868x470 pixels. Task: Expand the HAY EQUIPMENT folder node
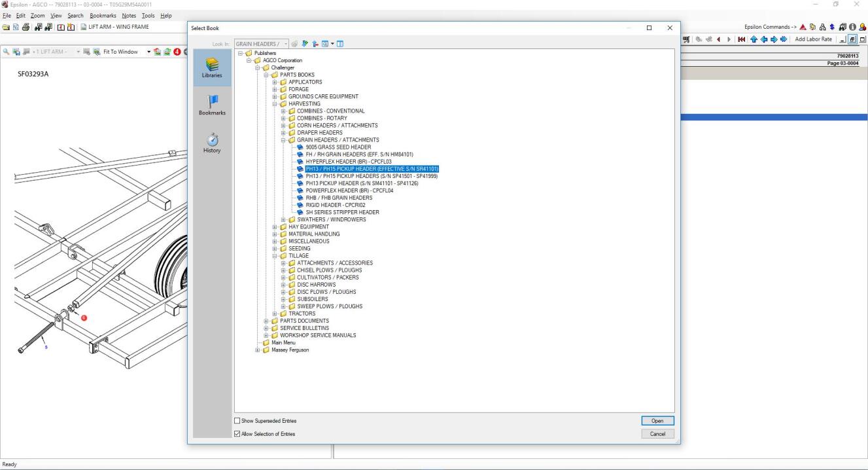click(275, 226)
